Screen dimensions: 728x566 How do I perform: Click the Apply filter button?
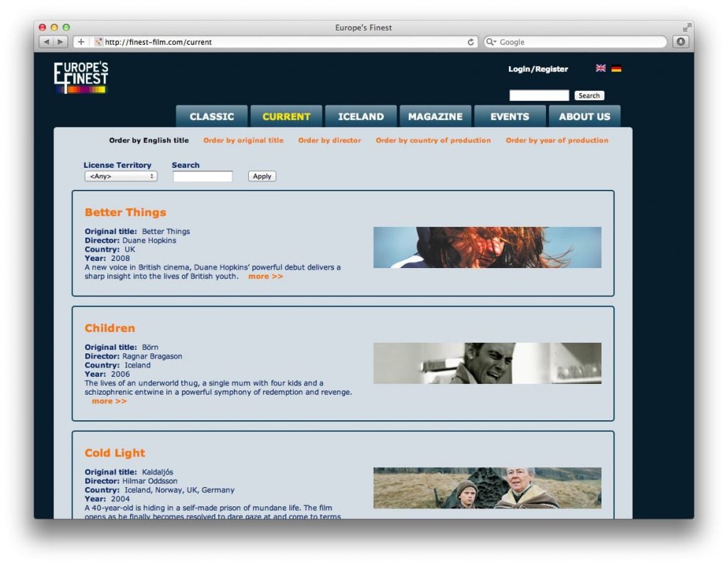pyautogui.click(x=262, y=176)
